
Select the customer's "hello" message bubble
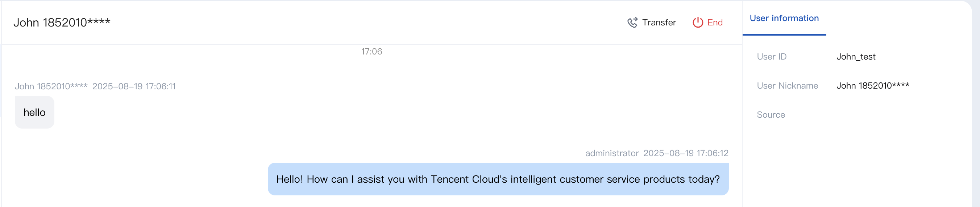tap(34, 113)
